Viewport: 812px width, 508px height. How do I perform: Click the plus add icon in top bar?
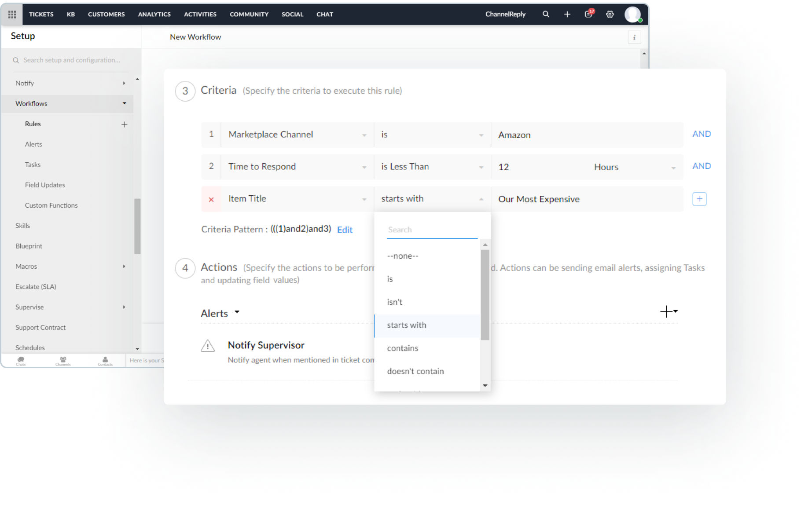(567, 14)
